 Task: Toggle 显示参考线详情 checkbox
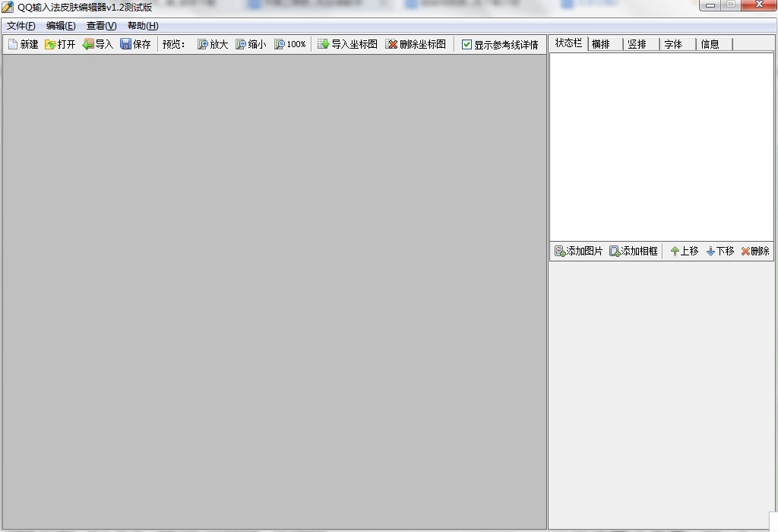tap(466, 45)
